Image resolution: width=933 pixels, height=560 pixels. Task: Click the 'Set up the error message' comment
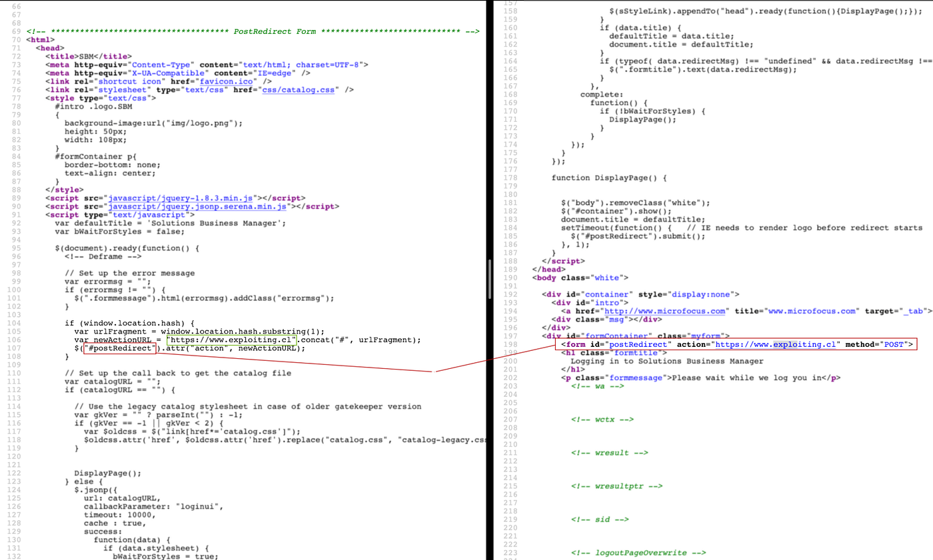click(130, 273)
